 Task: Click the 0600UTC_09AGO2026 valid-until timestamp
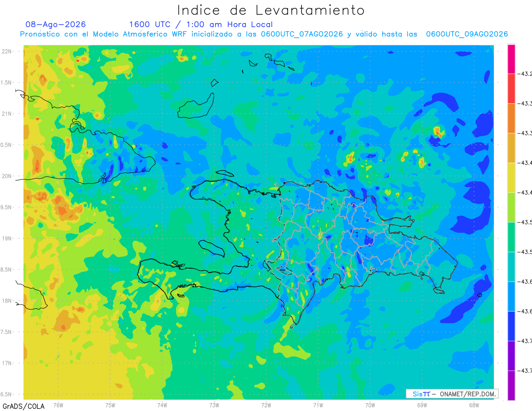pyautogui.click(x=467, y=34)
